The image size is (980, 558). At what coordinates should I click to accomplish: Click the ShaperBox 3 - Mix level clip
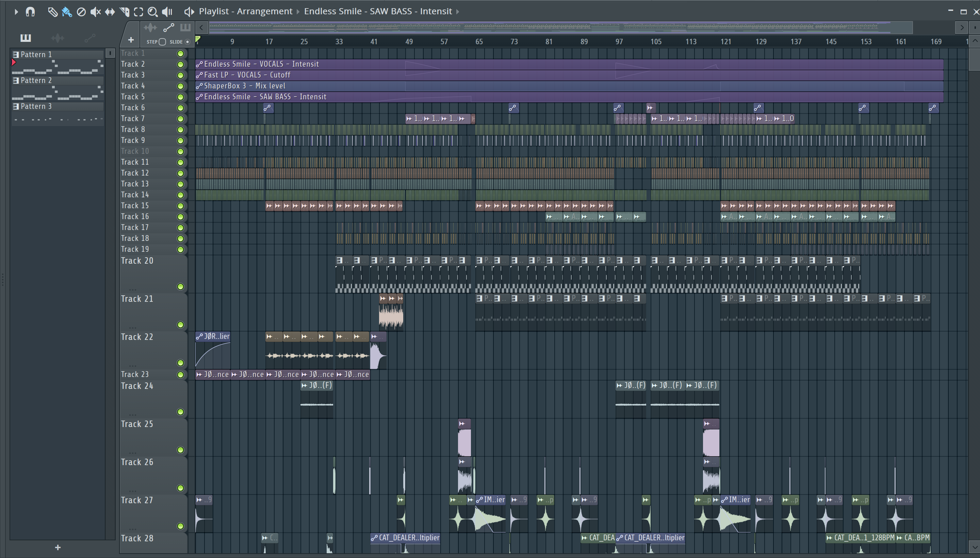pyautogui.click(x=569, y=86)
